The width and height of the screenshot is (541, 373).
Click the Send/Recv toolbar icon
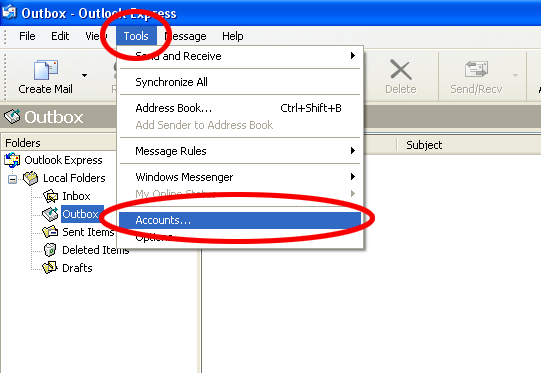pyautogui.click(x=476, y=69)
